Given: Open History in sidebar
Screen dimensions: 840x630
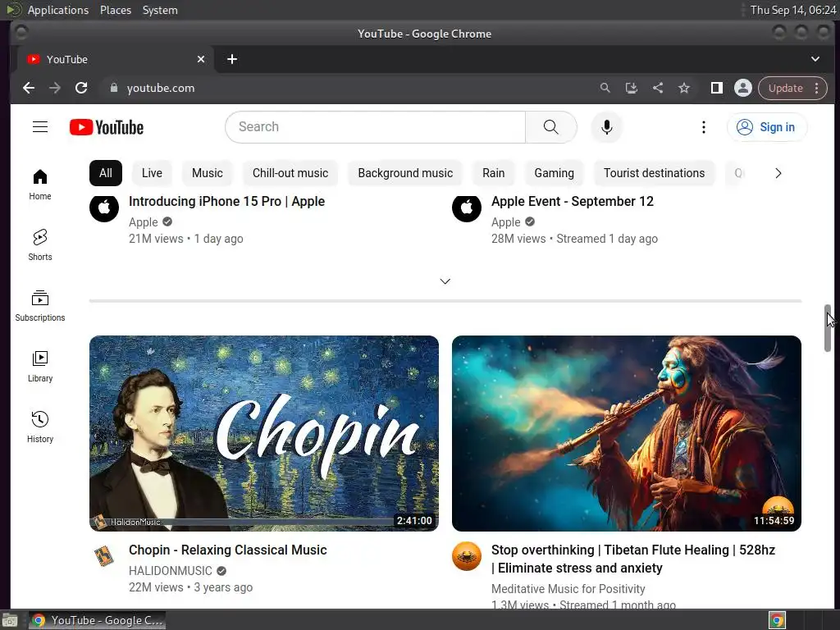Looking at the screenshot, I should 40,427.
